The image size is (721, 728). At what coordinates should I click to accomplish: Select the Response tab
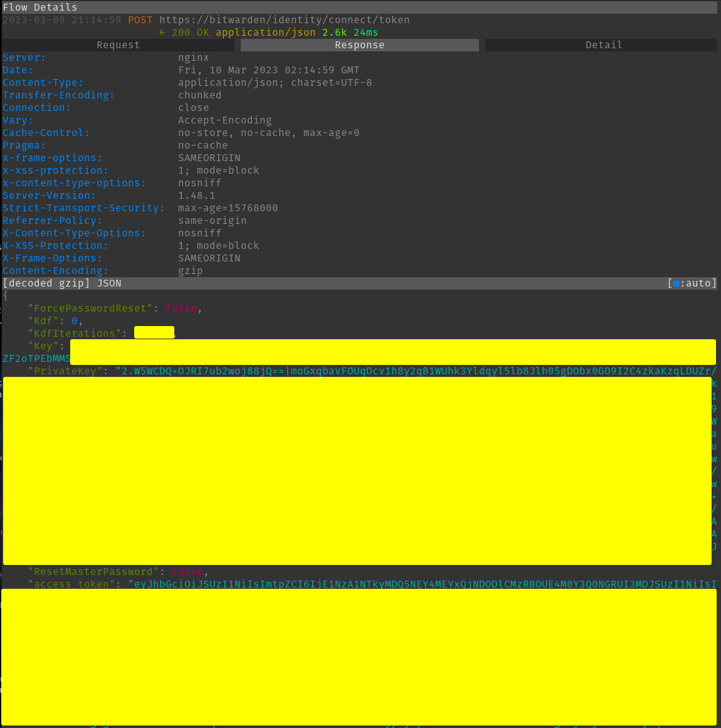(359, 45)
